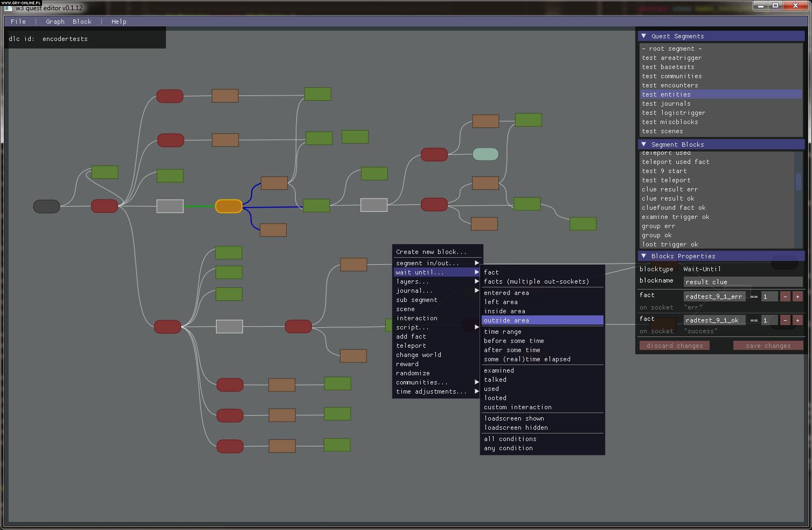Click minus button for radtest_9_1_err fact
This screenshot has width=812, height=530.
(785, 297)
